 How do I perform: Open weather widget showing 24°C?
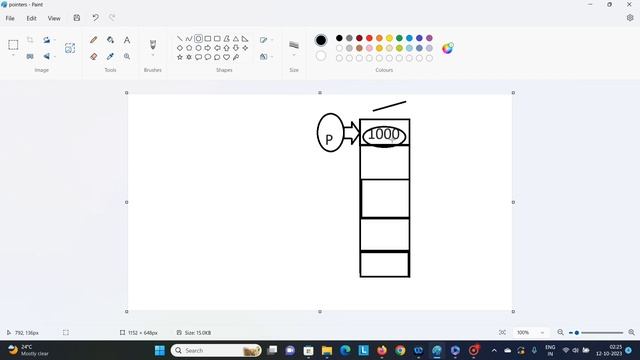point(29,350)
